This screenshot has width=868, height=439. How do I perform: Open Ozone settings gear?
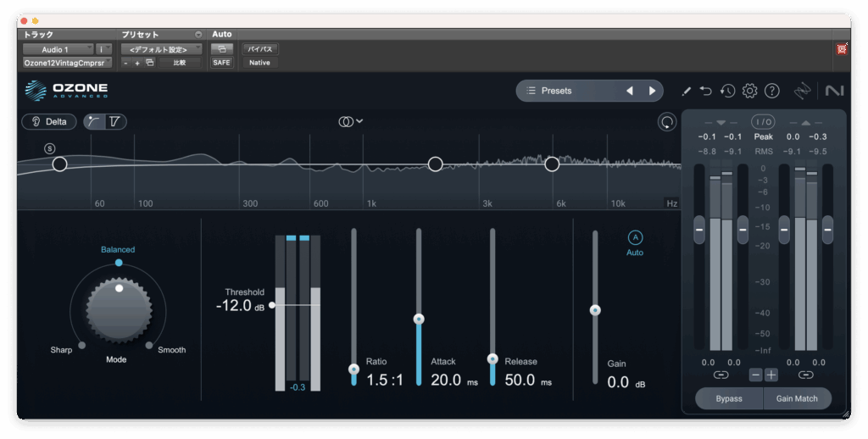(749, 91)
